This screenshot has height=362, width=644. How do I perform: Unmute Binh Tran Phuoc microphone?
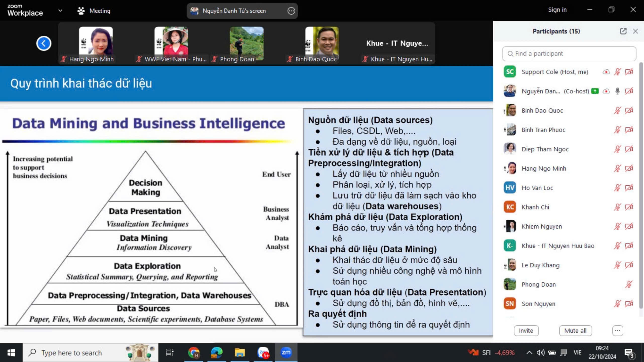(617, 130)
